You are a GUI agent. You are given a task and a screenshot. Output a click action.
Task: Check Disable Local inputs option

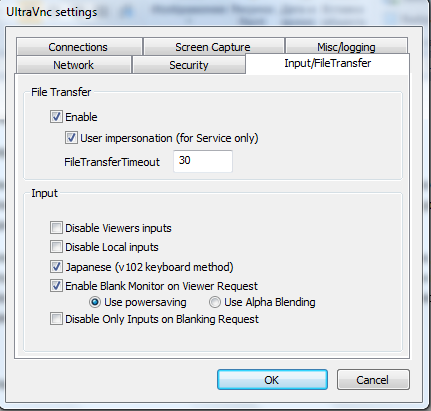tap(56, 247)
